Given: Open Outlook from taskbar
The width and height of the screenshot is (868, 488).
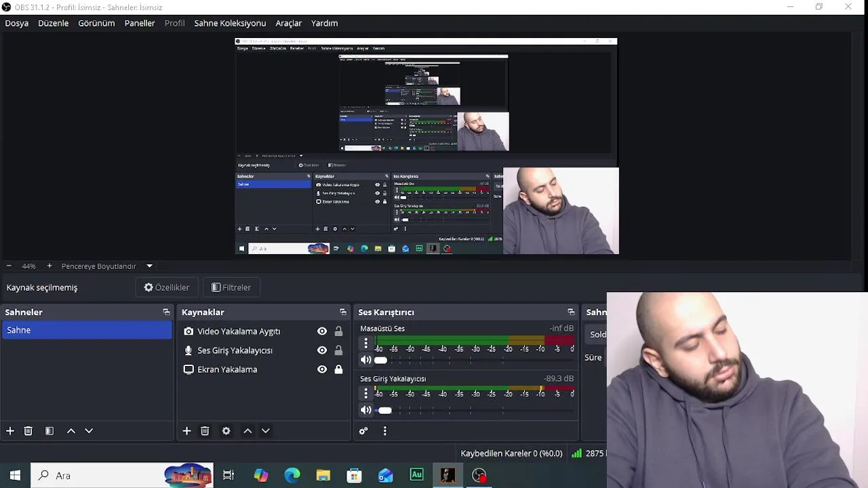Looking at the screenshot, I should pyautogui.click(x=386, y=476).
